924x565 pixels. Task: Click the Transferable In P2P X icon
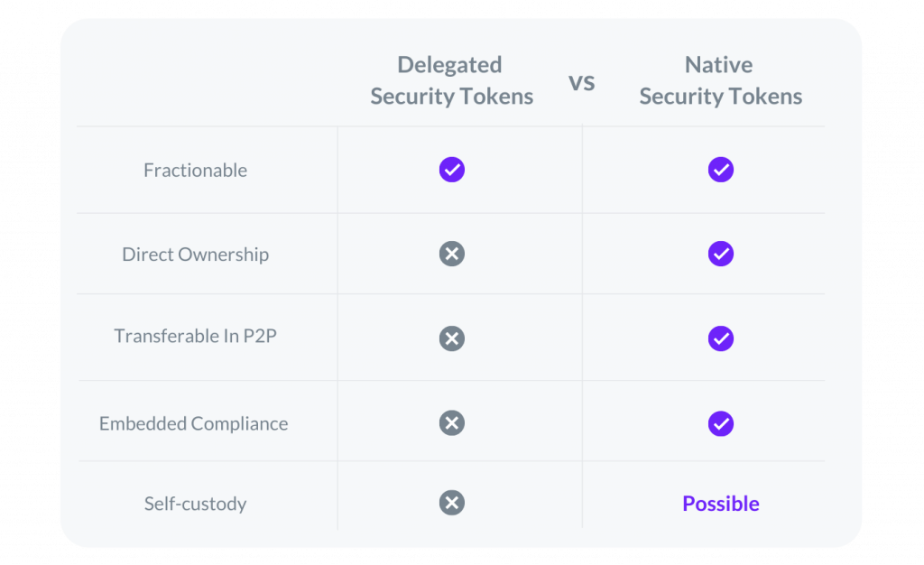(452, 338)
